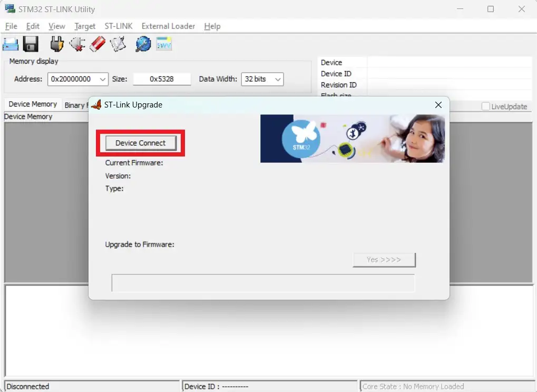Viewport: 537px width, 392px height.
Task: Click the Upgrade to Firmware label
Action: [x=140, y=244]
